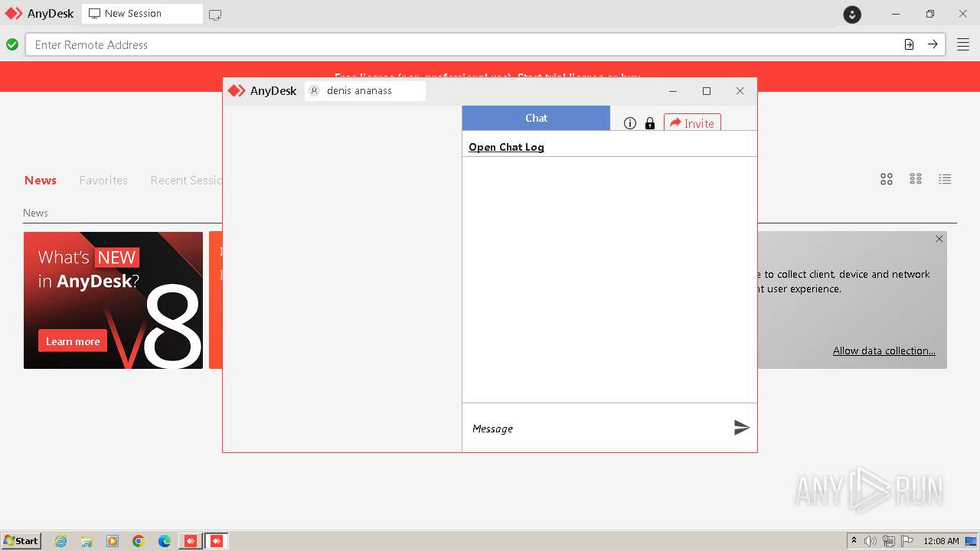Click the send message arrow icon

click(741, 428)
